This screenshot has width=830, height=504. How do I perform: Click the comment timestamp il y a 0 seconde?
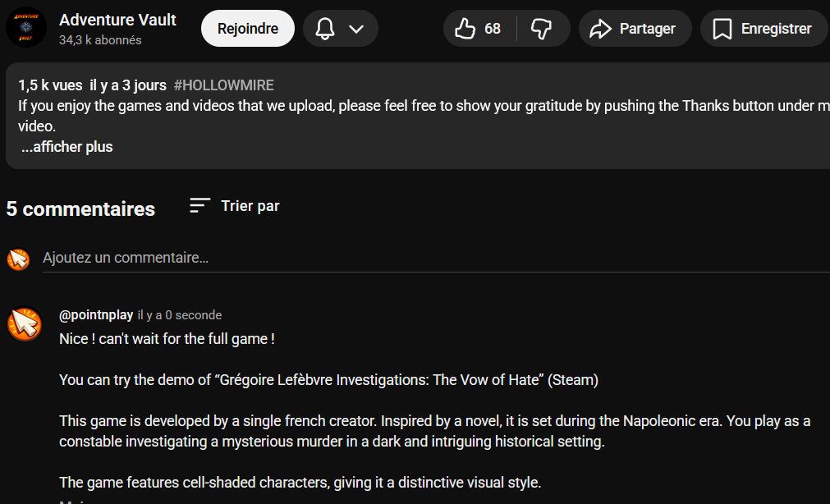click(180, 315)
